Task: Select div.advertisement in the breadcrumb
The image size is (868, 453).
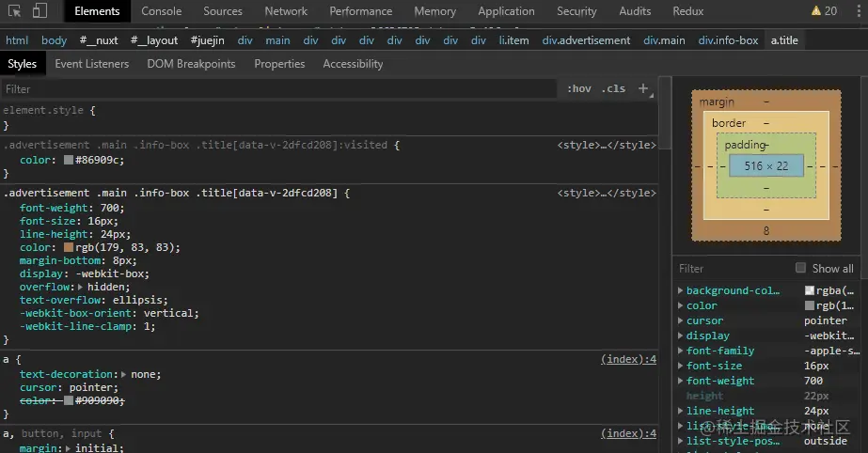Action: (x=586, y=40)
